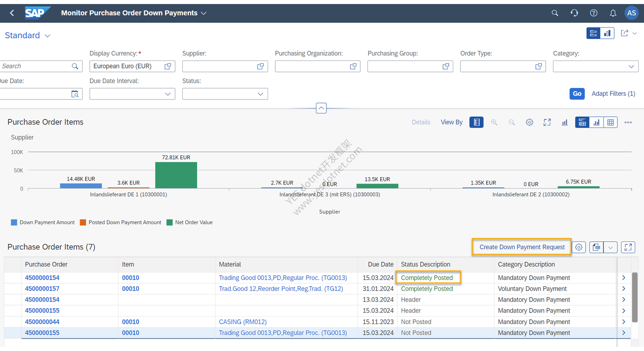Export table to spreadsheet
Screen dimensions: 644x351
597,247
